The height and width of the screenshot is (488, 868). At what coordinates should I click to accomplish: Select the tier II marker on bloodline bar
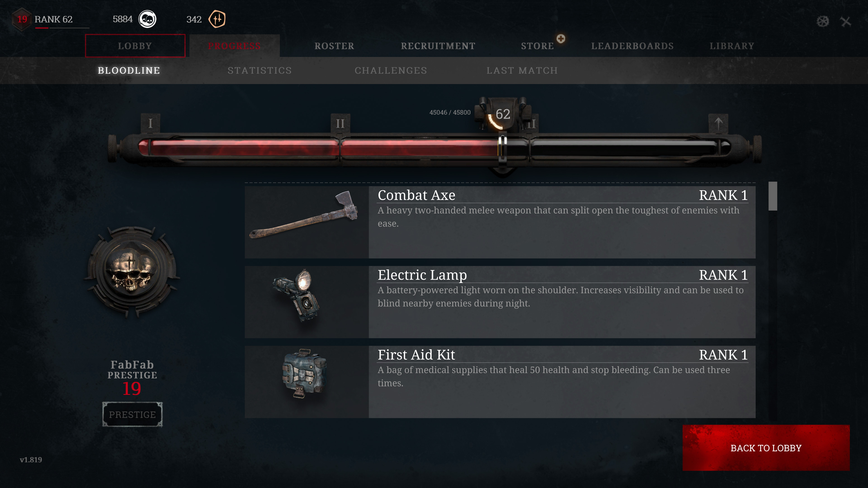(x=340, y=123)
